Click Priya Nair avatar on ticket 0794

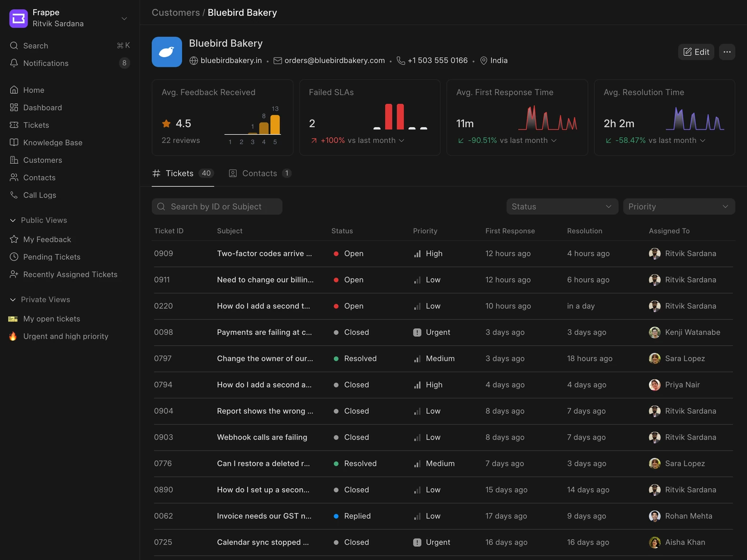pos(655,385)
